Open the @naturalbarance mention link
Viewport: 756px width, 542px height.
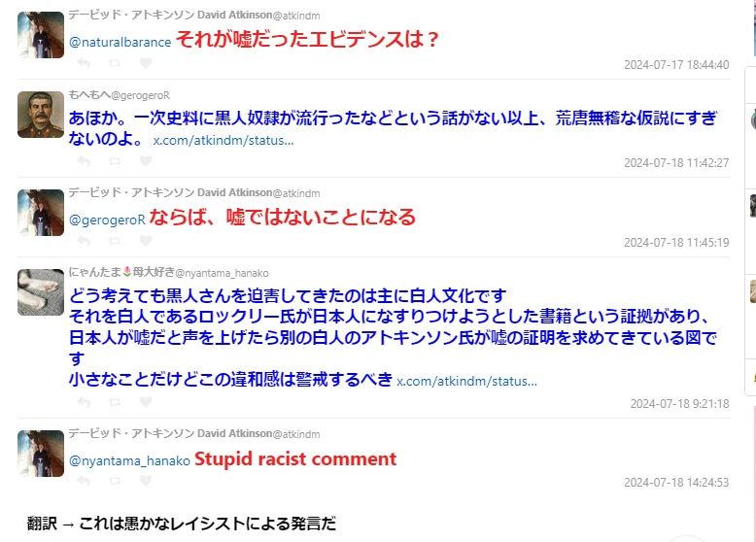pyautogui.click(x=120, y=43)
